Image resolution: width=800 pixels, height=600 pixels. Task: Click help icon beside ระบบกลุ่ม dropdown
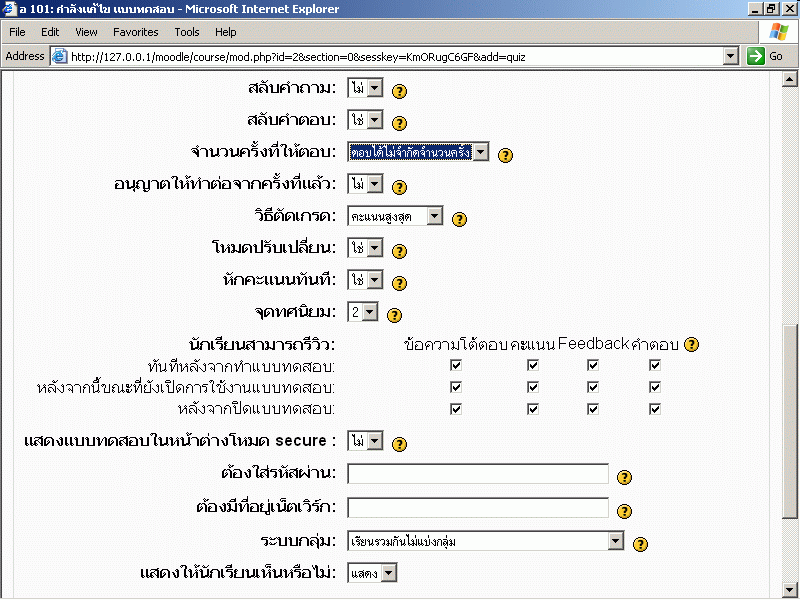click(641, 545)
